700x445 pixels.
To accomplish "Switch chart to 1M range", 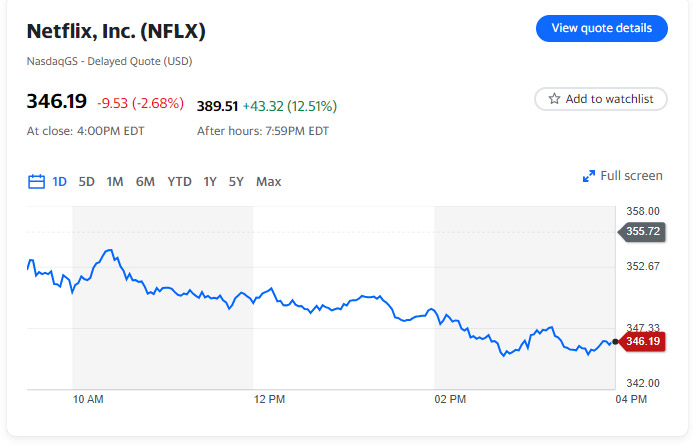I will 115,182.
